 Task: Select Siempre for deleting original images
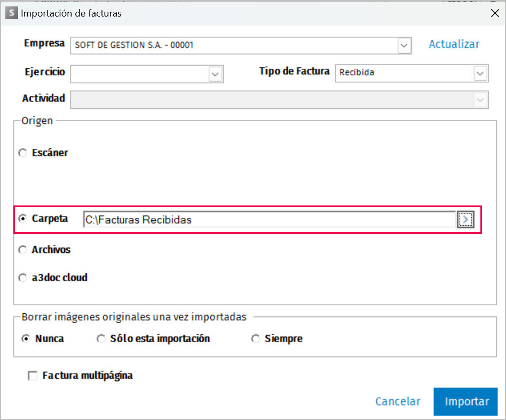coord(256,339)
